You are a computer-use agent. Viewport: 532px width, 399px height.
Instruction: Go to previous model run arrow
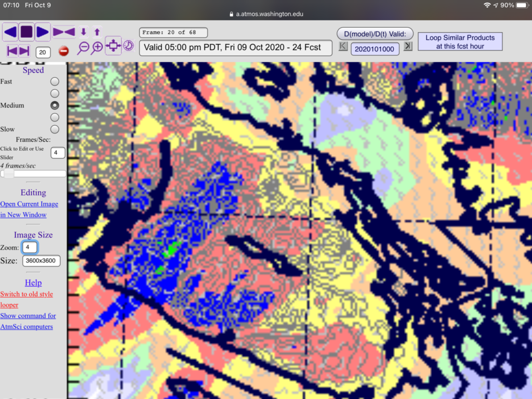[x=343, y=46]
